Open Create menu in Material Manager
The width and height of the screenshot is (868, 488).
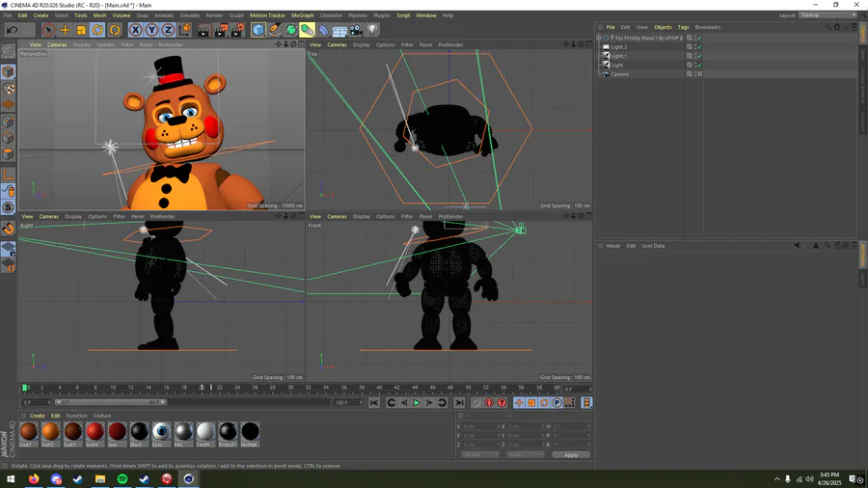pyautogui.click(x=37, y=416)
